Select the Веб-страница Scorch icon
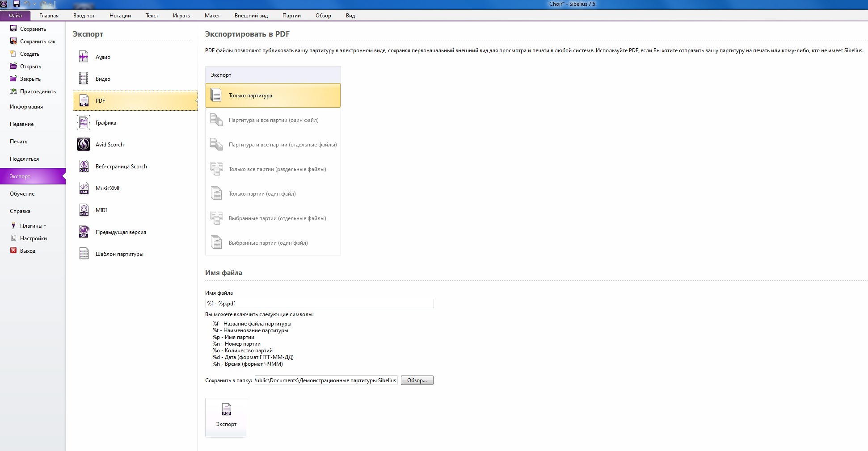The width and height of the screenshot is (868, 451). tap(84, 166)
